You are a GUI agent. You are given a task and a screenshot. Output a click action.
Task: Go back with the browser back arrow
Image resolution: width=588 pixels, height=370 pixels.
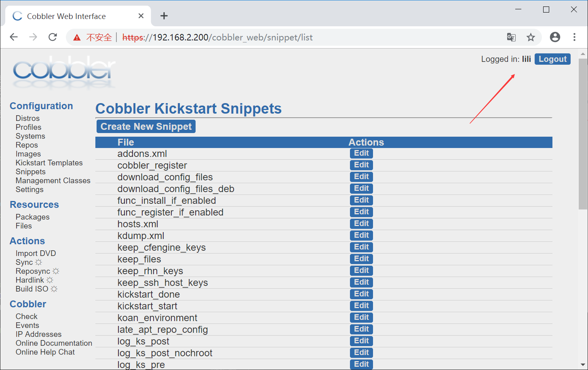pos(14,37)
